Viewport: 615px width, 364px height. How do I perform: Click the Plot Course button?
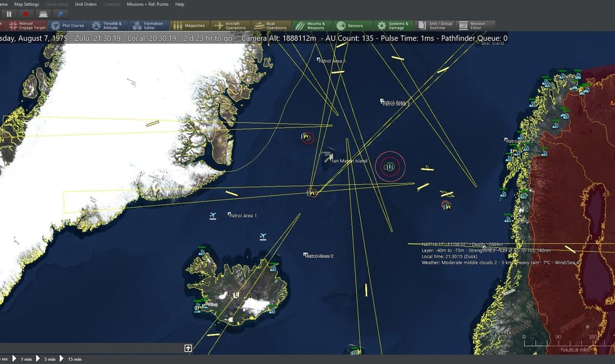point(68,26)
